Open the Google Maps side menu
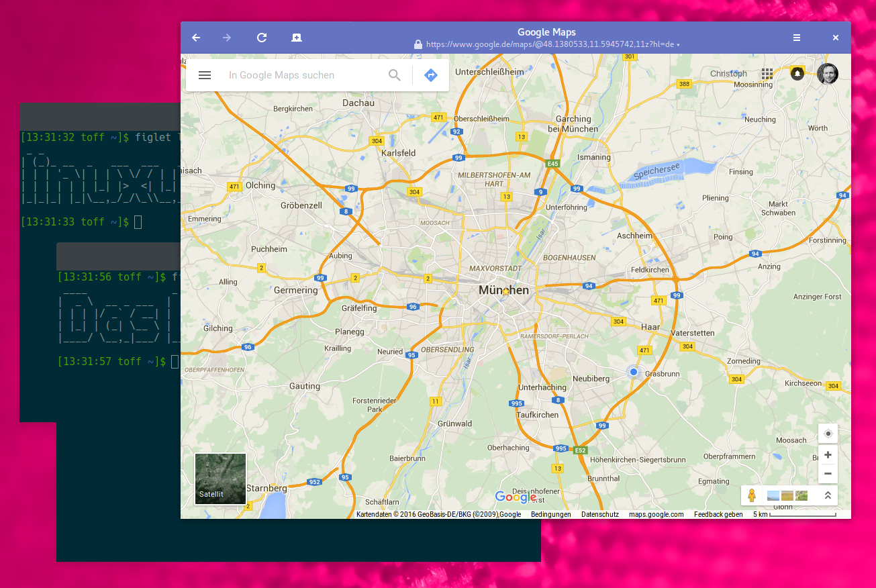 pos(205,75)
